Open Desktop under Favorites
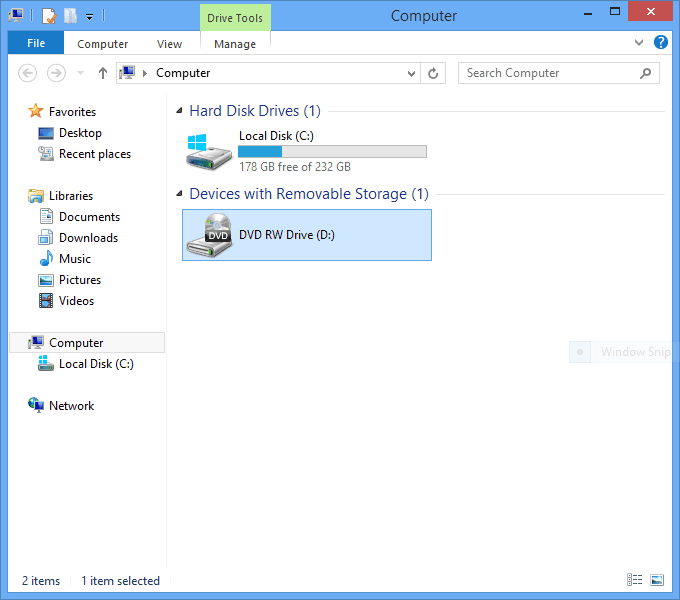The image size is (680, 600). pos(80,133)
